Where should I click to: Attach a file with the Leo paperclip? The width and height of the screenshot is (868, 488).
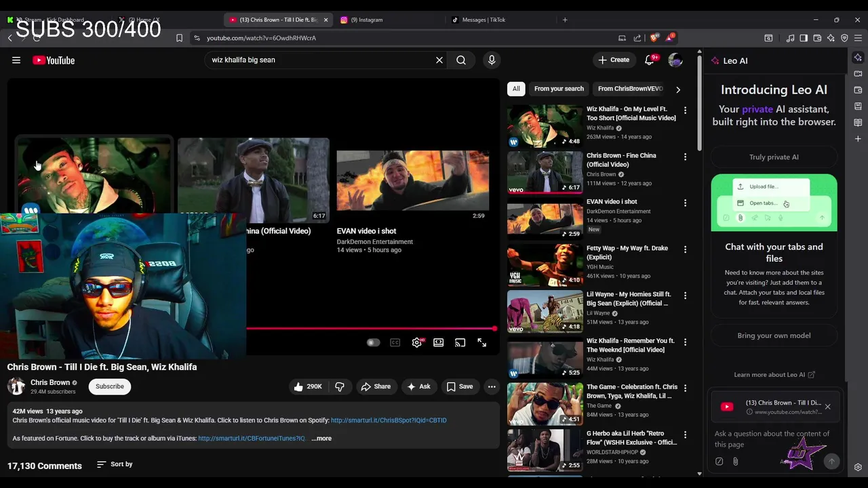[x=735, y=462]
